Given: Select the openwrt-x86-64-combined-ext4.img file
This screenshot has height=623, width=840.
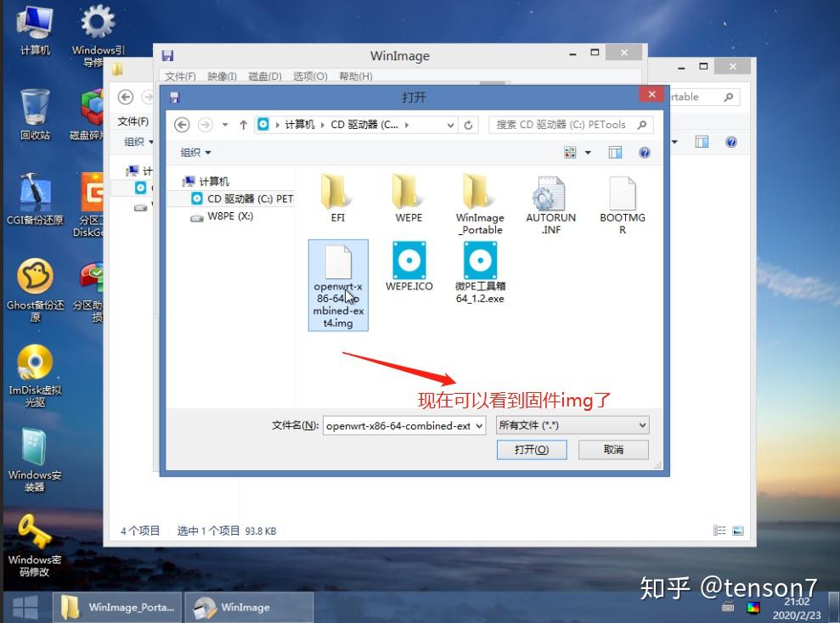Looking at the screenshot, I should click(x=338, y=285).
